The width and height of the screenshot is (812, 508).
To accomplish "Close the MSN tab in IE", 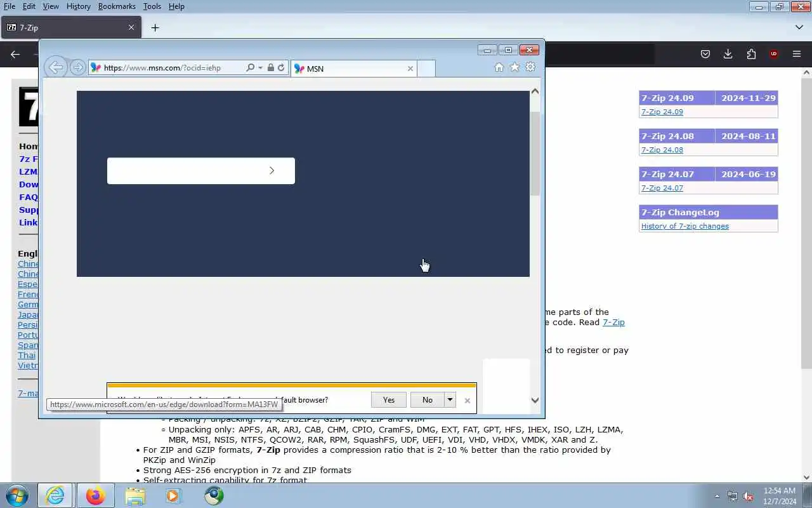I will tap(410, 69).
